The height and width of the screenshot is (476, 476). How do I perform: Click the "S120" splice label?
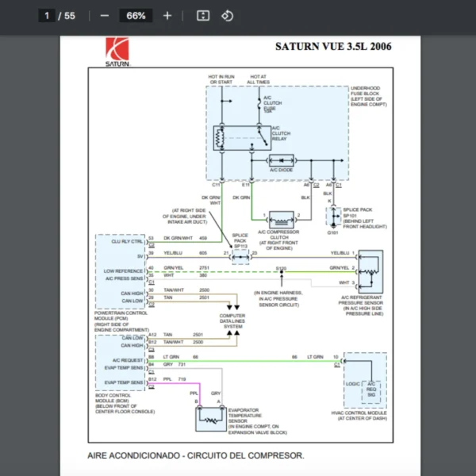pos(281,268)
